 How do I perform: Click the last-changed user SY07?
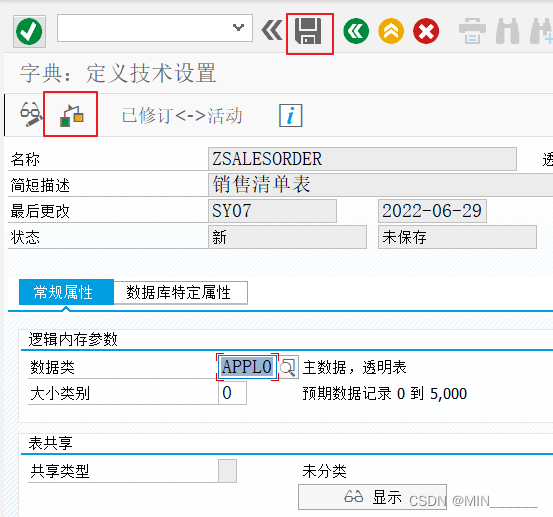(x=272, y=211)
